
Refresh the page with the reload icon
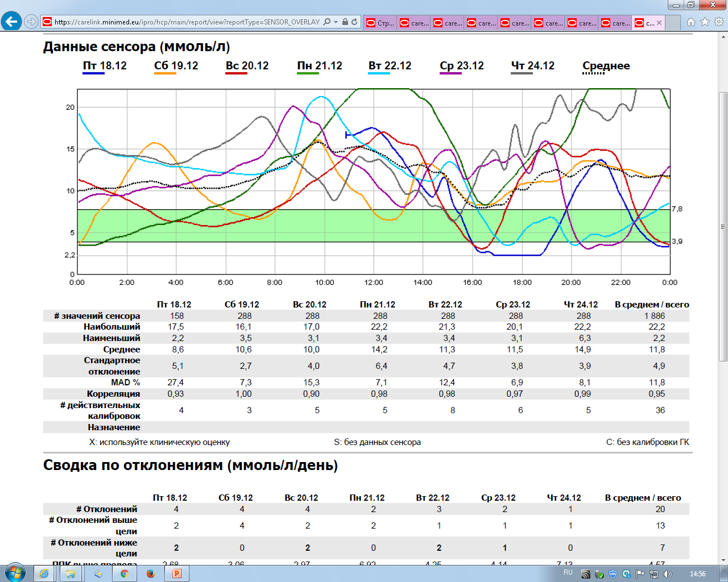coord(354,22)
